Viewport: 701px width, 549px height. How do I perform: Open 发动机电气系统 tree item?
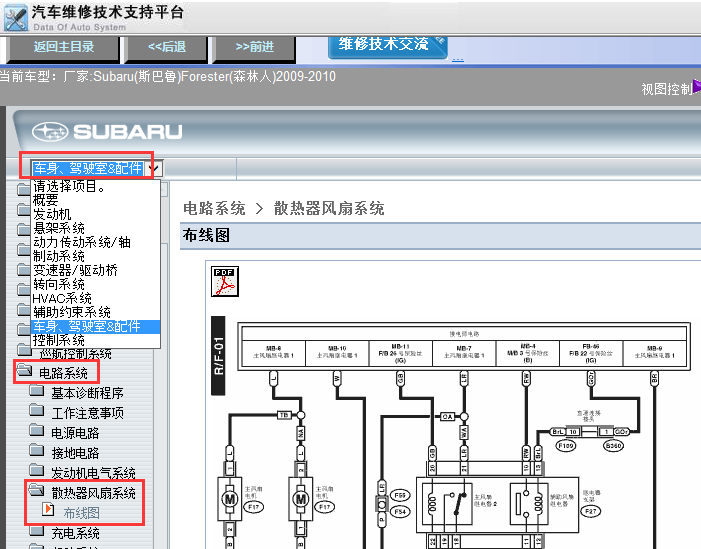point(93,473)
